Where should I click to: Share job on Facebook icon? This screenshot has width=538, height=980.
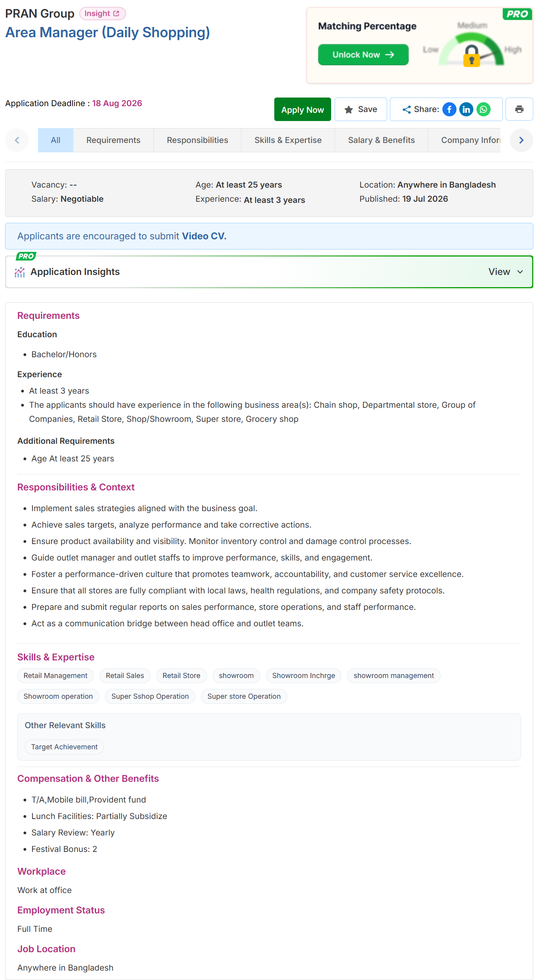click(x=449, y=109)
